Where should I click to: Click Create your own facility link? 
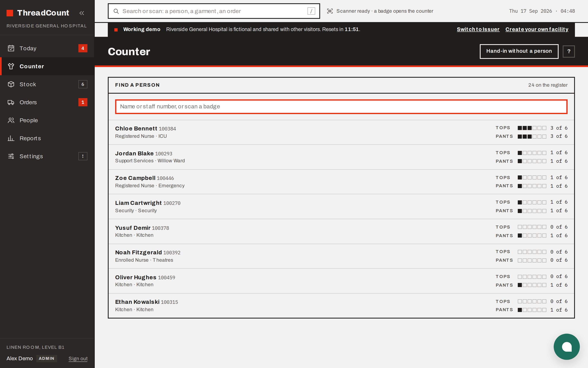click(x=537, y=29)
